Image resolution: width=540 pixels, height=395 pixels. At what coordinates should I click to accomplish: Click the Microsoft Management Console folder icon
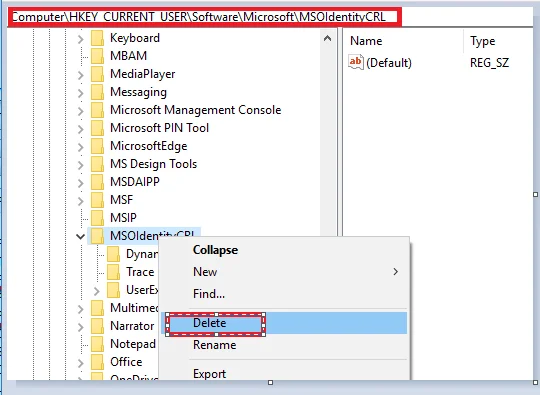coord(97,110)
